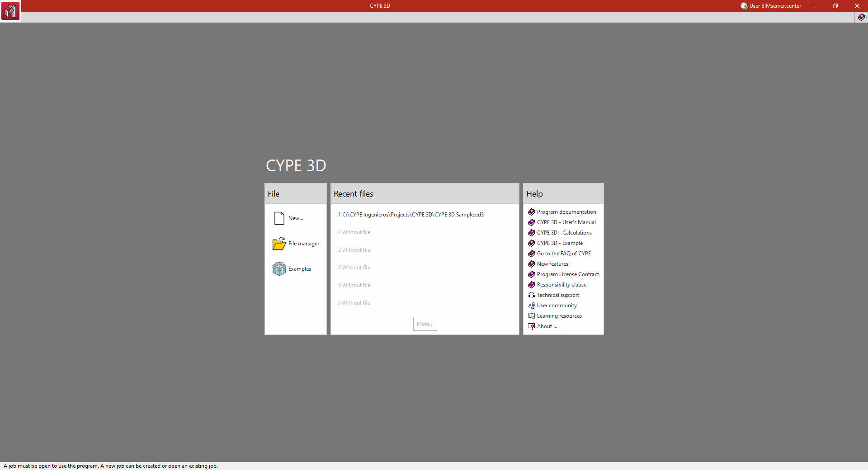Click the book icon beside CYPE 3D - Example
The width and height of the screenshot is (868, 470).
coord(532,243)
